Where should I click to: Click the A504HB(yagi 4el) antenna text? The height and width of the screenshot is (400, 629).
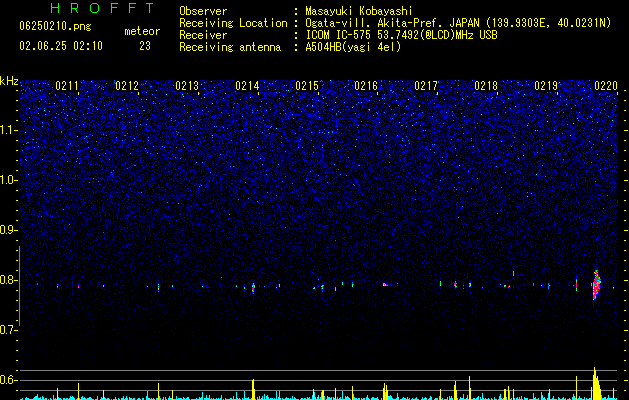pyautogui.click(x=353, y=47)
